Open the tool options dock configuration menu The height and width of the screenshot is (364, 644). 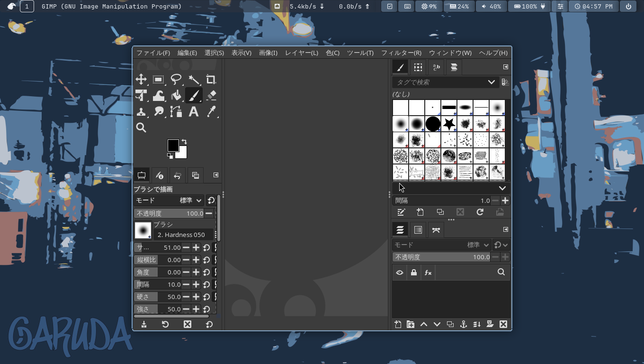pyautogui.click(x=216, y=175)
